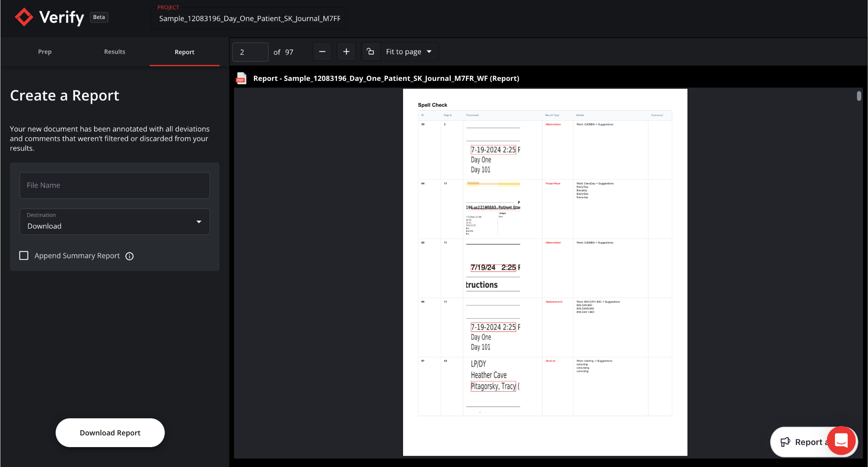Screen dimensions: 868x467
Task: Click the page number input box
Action: [250, 52]
